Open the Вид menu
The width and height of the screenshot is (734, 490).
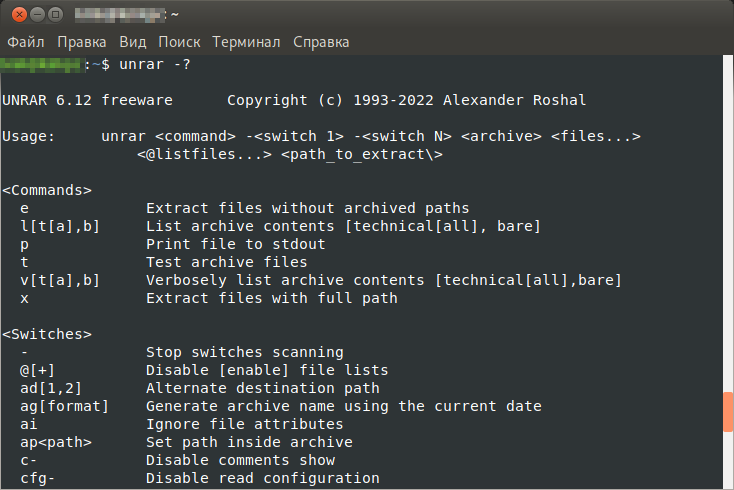pyautogui.click(x=132, y=42)
